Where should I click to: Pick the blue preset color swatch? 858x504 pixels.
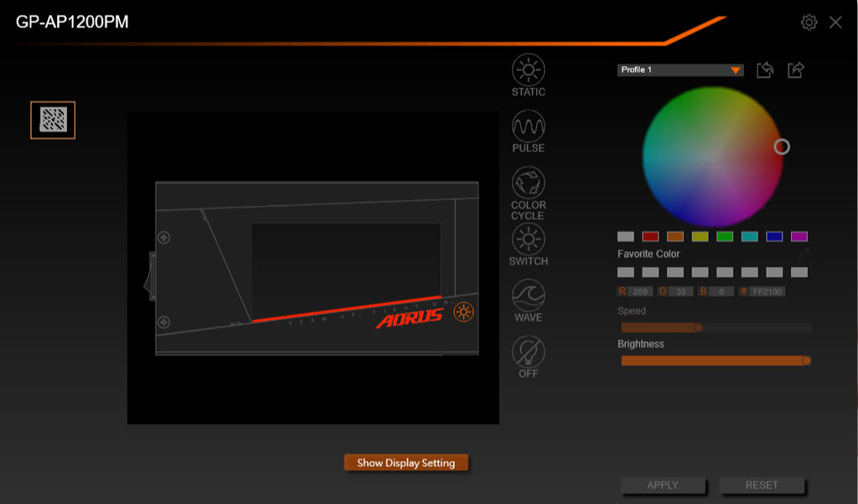pyautogui.click(x=774, y=236)
